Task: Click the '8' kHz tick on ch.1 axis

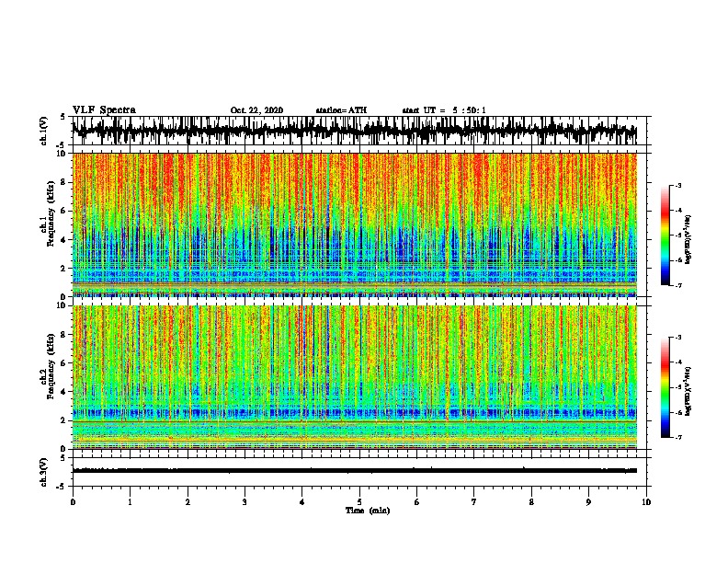Action: 63,182
